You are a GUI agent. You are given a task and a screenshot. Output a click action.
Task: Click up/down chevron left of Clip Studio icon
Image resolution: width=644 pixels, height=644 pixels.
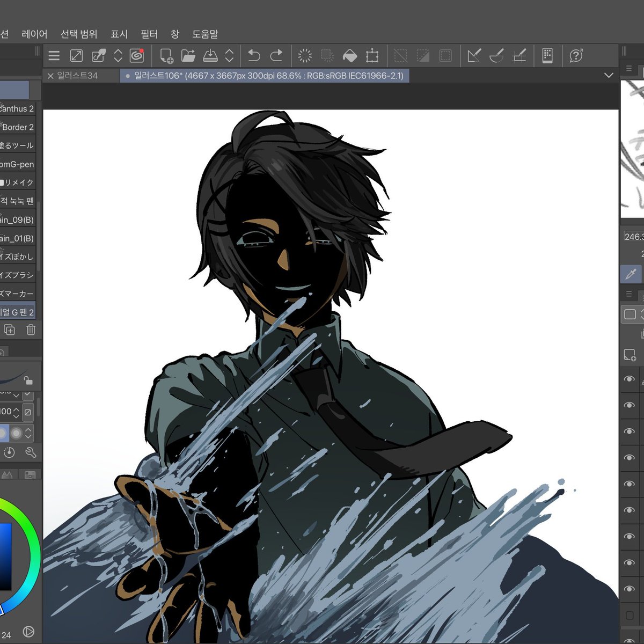118,56
